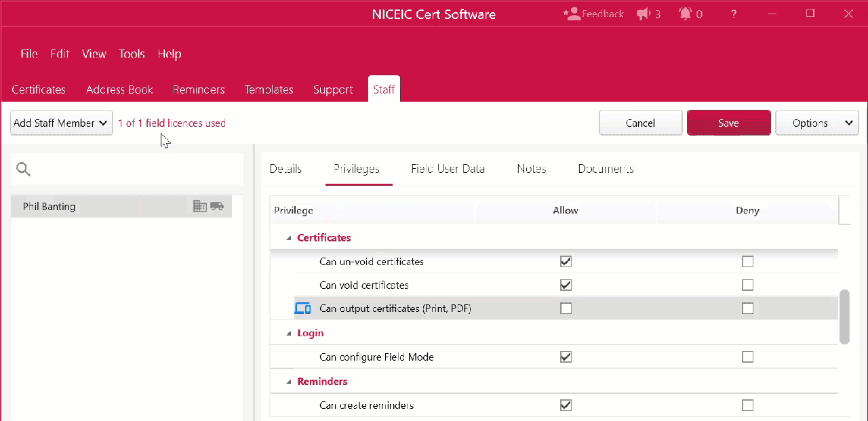
Task: Click the Save button
Action: (728, 123)
